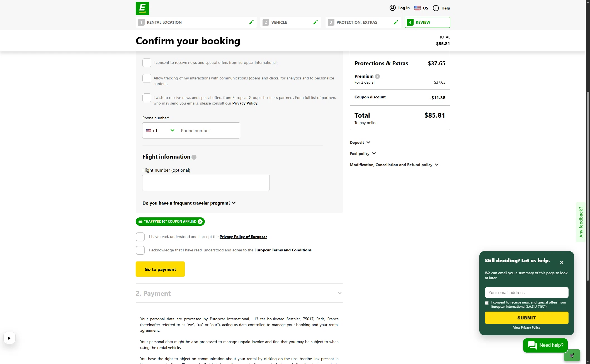Remove the HAPPYBD10 coupon
The width and height of the screenshot is (590, 364).
click(x=200, y=222)
